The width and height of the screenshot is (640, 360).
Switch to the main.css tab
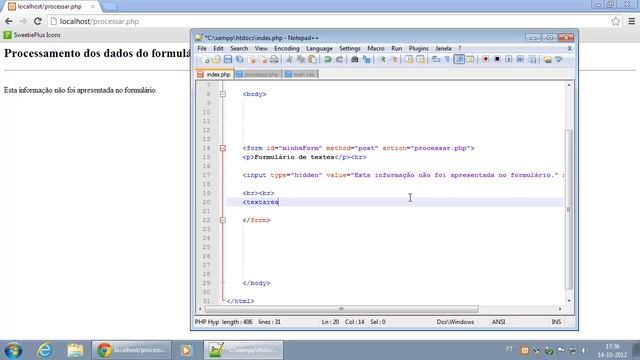(x=301, y=74)
